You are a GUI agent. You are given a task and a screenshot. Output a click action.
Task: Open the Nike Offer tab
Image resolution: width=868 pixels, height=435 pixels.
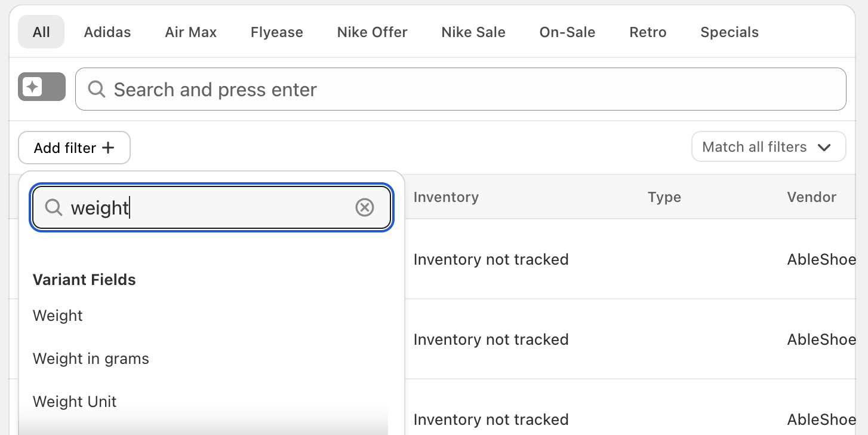(x=372, y=32)
